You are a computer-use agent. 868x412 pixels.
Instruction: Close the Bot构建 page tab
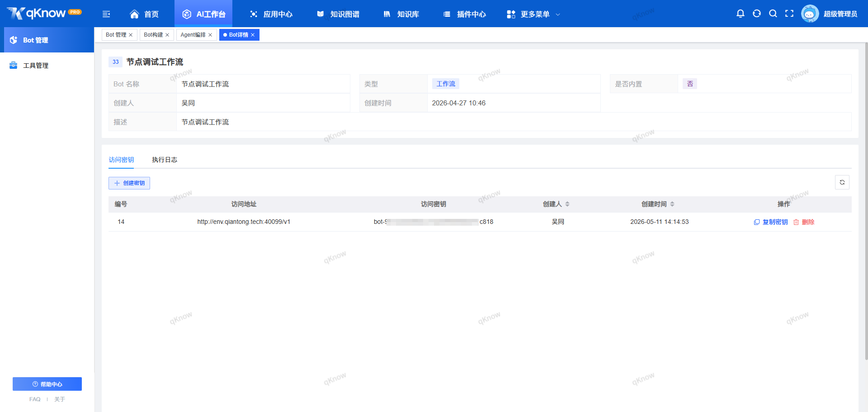pyautogui.click(x=167, y=35)
